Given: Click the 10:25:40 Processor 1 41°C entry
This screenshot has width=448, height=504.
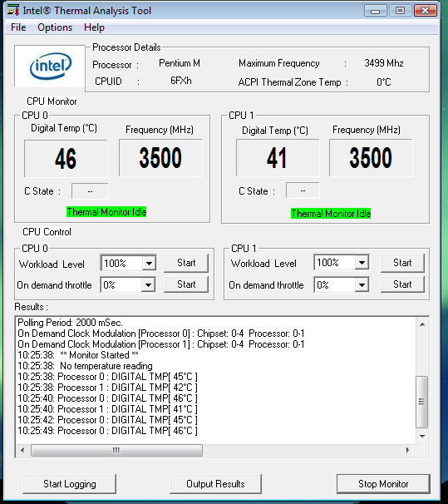Looking at the screenshot, I should tap(107, 409).
